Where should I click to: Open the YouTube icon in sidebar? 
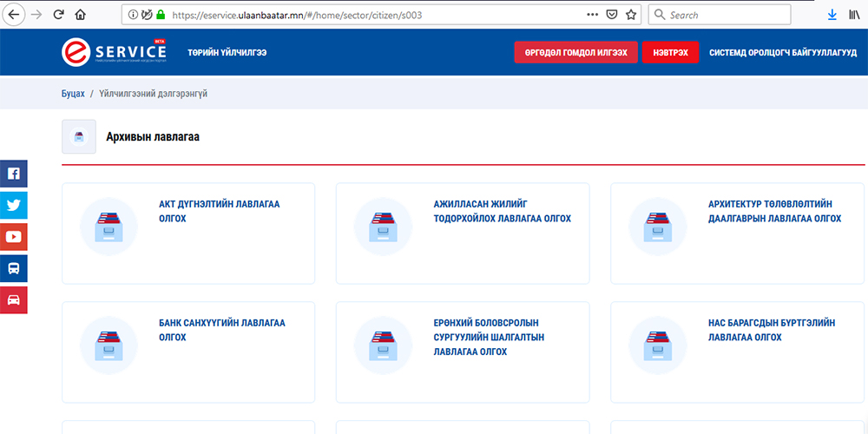coord(13,237)
